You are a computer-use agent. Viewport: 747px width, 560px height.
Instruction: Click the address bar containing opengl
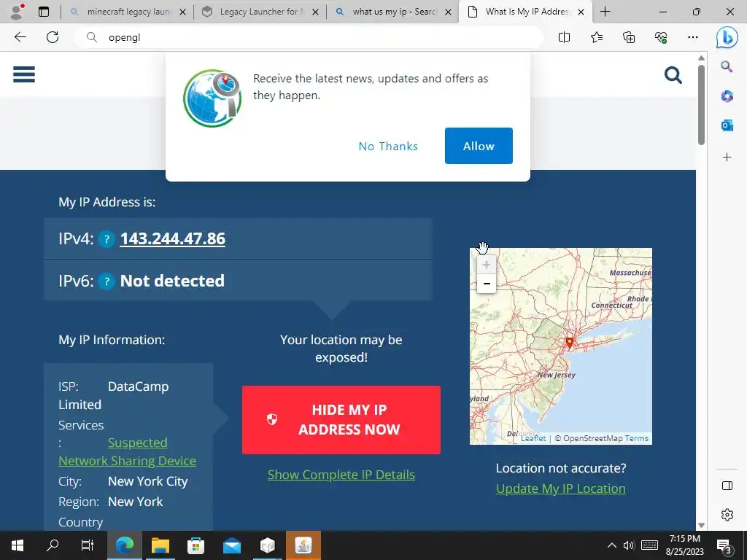(309, 37)
